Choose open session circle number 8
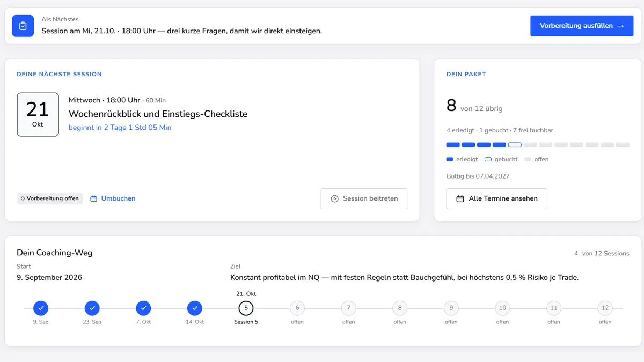This screenshot has width=644, height=362. (400, 308)
